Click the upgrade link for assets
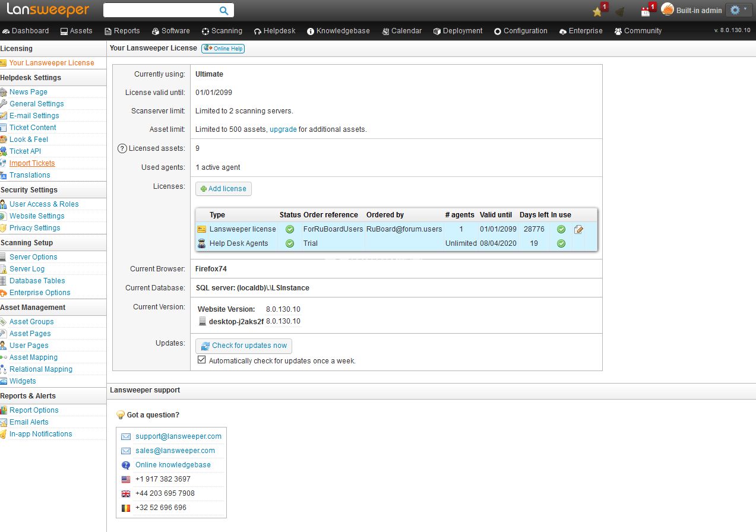Screen dimensions: 756x532 [283, 129]
